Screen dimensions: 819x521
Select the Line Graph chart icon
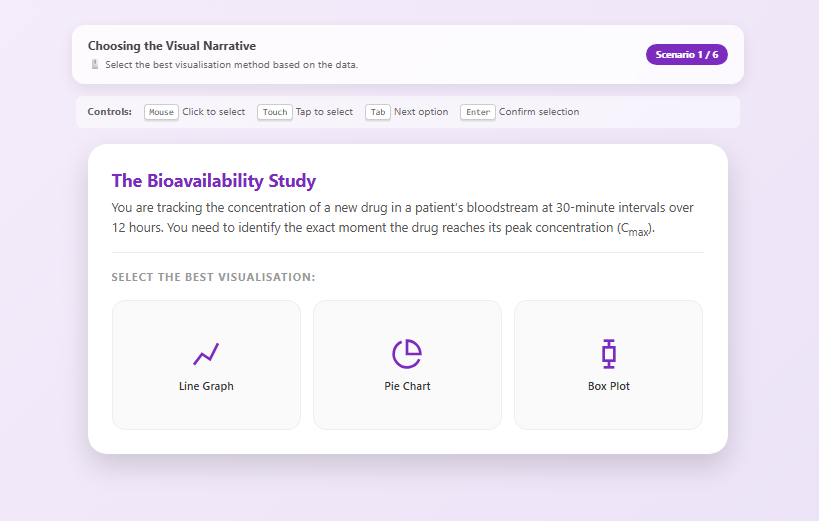[x=206, y=353]
